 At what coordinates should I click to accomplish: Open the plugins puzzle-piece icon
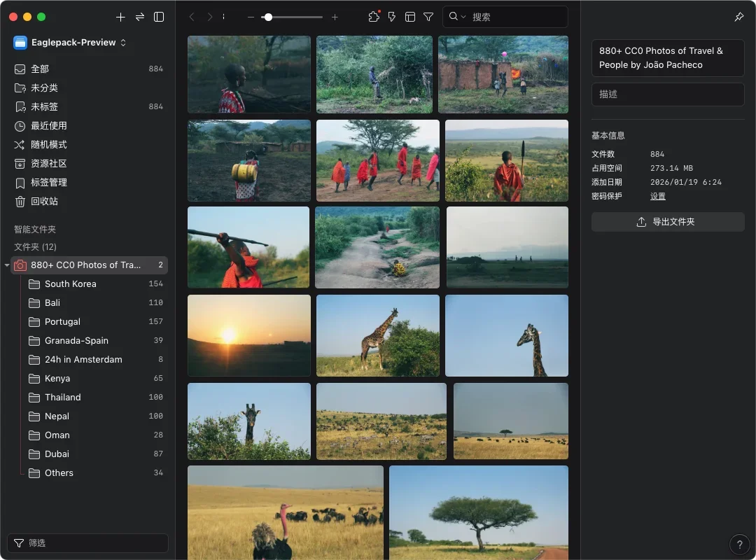(374, 17)
